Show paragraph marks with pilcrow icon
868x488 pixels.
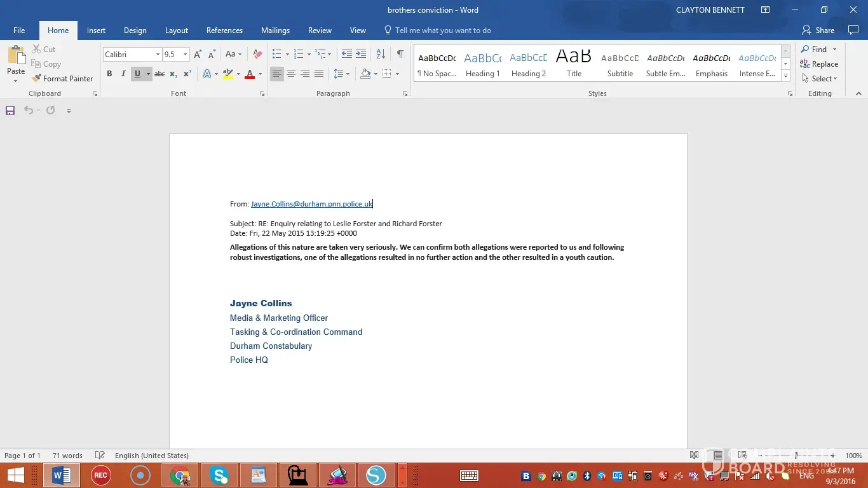pos(400,55)
